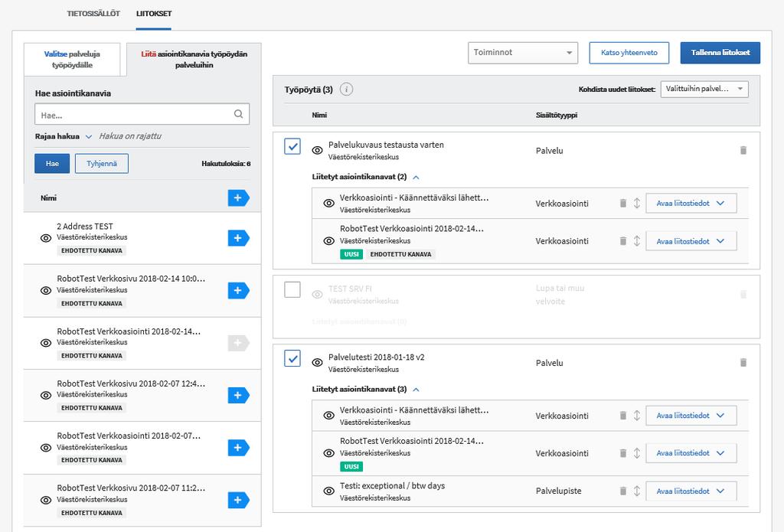784x532 pixels.
Task: Click the search magnifier icon
Action: coord(239,114)
